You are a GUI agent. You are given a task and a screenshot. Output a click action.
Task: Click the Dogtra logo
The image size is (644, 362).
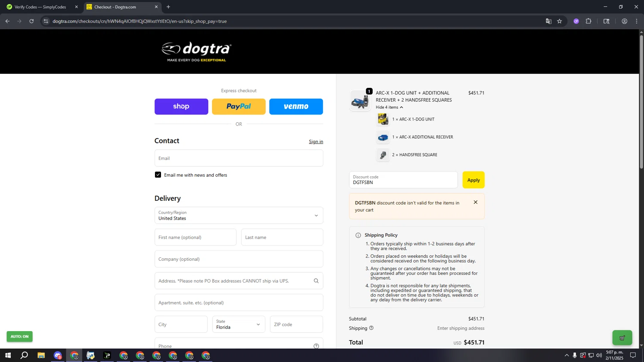(196, 52)
